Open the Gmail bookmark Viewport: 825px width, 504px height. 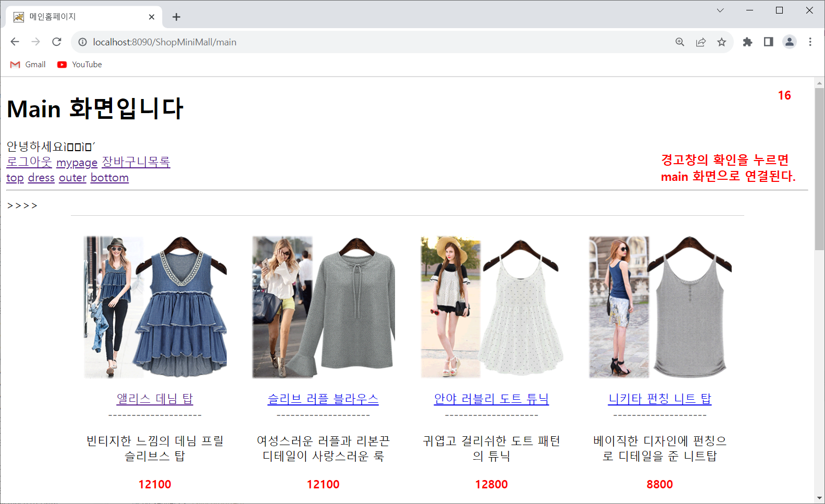pos(28,65)
